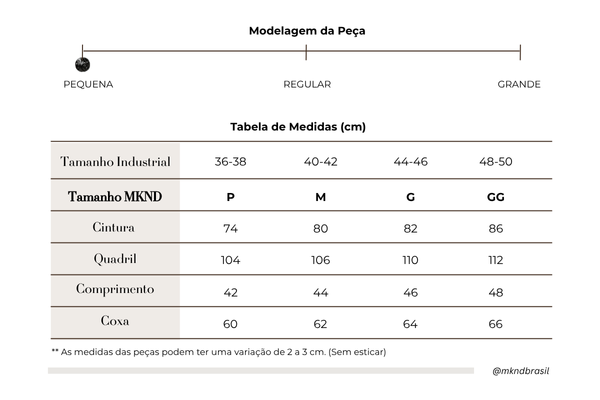
Task: Click the REGULAR label under the scale
Action: pyautogui.click(x=307, y=84)
